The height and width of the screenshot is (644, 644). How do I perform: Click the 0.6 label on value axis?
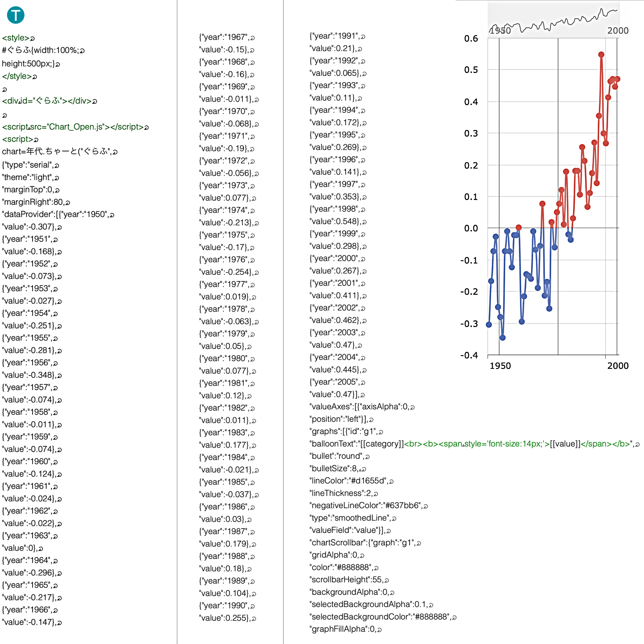click(471, 39)
